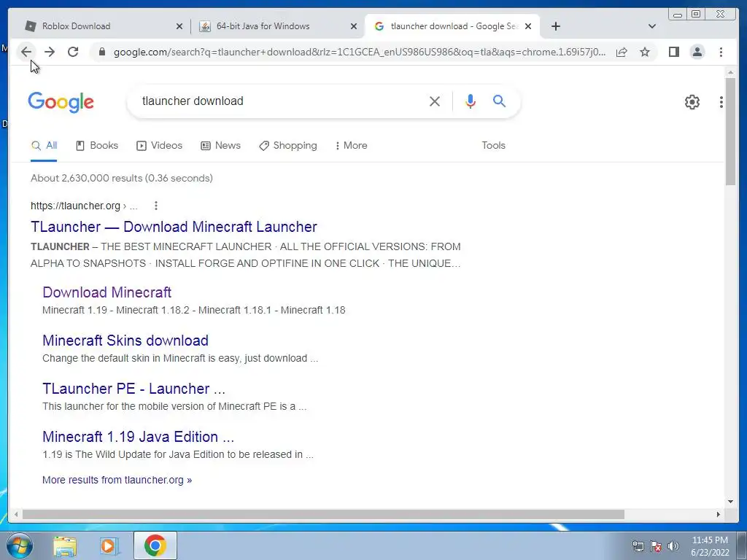This screenshot has height=560, width=747.
Task: Bookmark this tab with the star icon
Action: coord(645,52)
